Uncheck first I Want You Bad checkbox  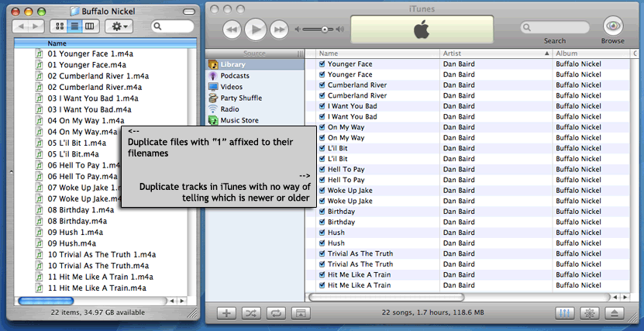(322, 106)
